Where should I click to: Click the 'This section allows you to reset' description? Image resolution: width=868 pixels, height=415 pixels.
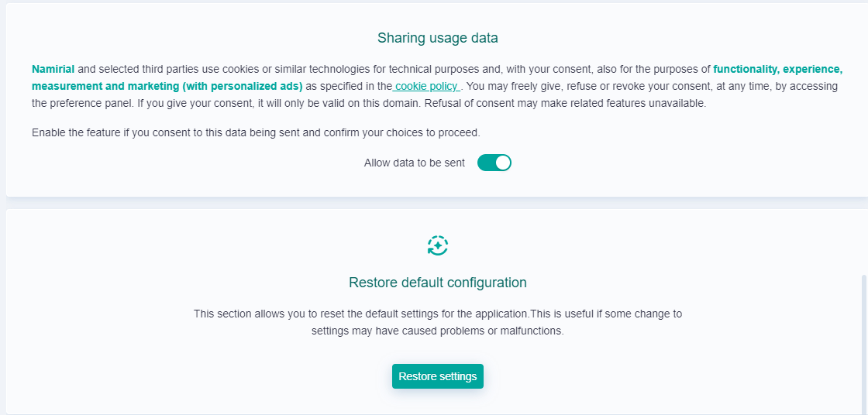(438, 314)
